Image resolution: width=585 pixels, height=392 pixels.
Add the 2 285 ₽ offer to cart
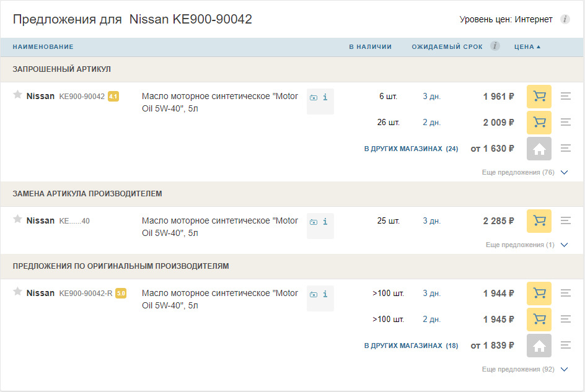(x=539, y=221)
